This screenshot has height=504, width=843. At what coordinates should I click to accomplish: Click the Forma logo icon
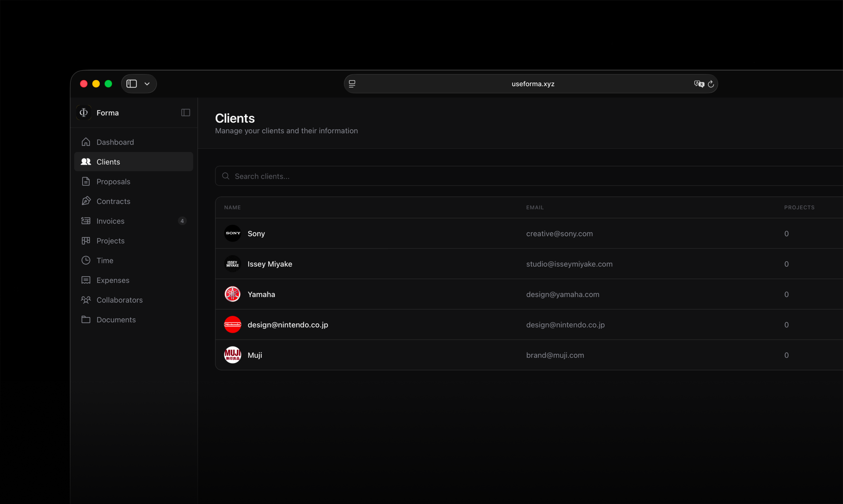click(x=84, y=113)
